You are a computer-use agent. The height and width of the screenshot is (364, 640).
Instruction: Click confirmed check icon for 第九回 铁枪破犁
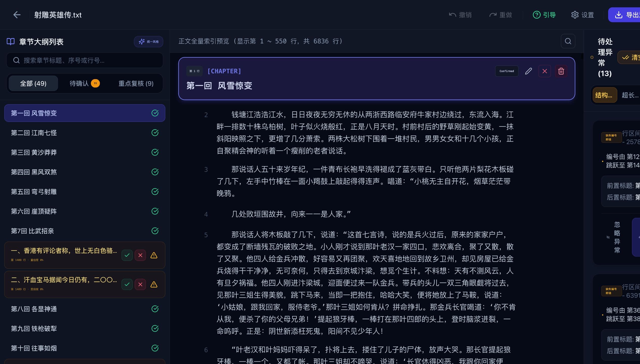tap(155, 328)
